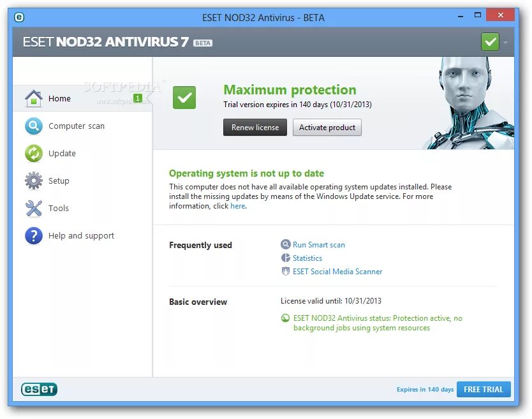
Task: Select the Computer scan menu item
Action: pyautogui.click(x=82, y=126)
